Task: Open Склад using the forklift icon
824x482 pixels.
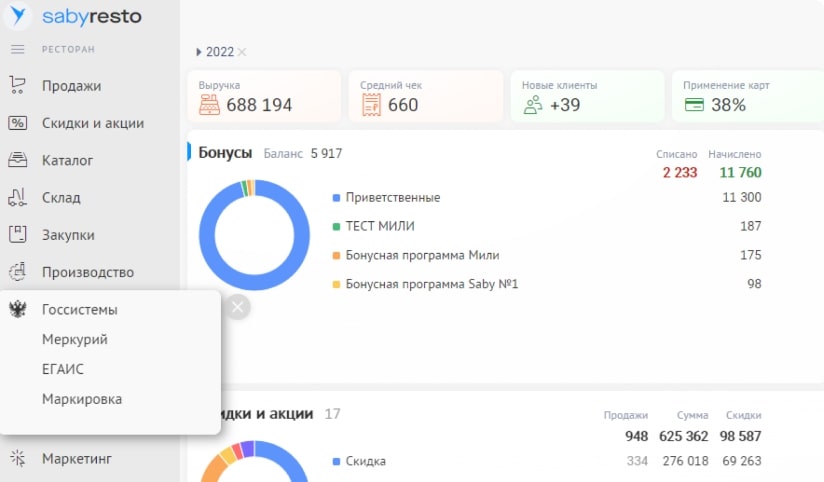Action: click(x=17, y=197)
